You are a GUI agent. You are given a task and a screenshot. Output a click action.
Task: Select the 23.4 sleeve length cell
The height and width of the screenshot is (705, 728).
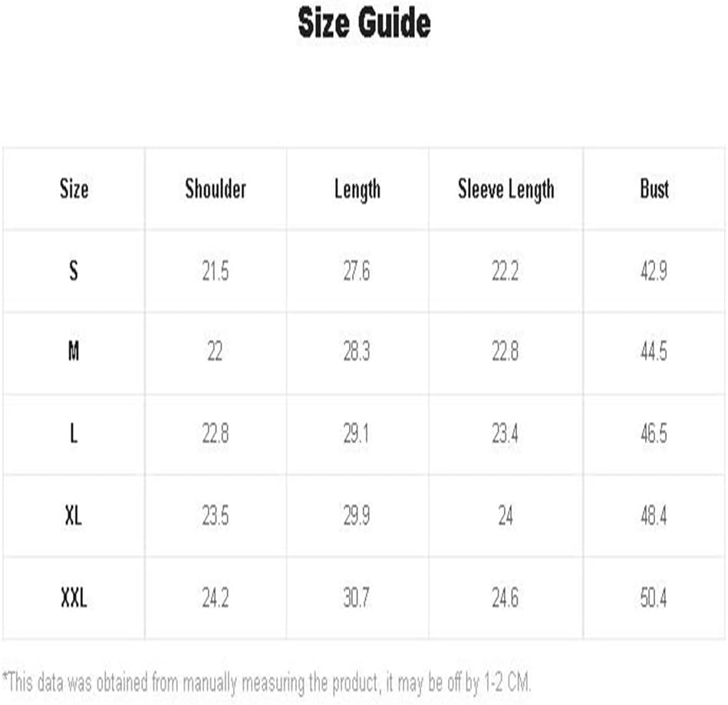(x=505, y=433)
